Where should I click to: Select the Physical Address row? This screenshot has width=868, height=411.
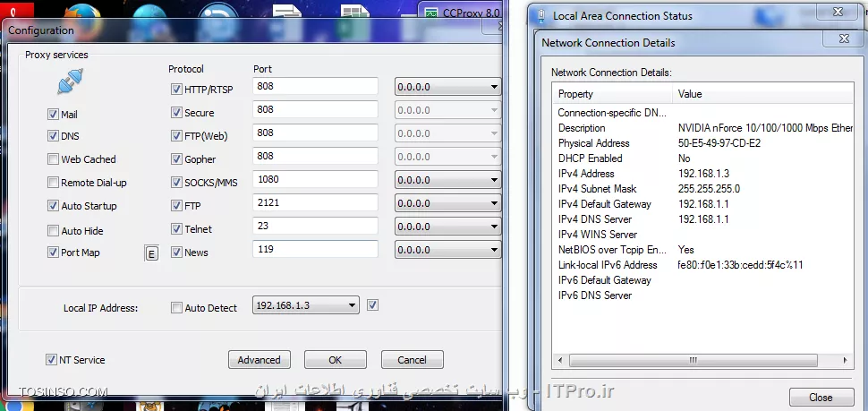[703, 143]
